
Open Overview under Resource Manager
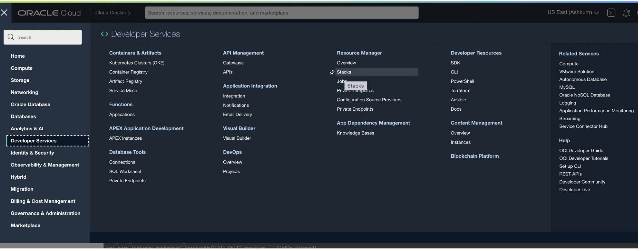click(346, 63)
